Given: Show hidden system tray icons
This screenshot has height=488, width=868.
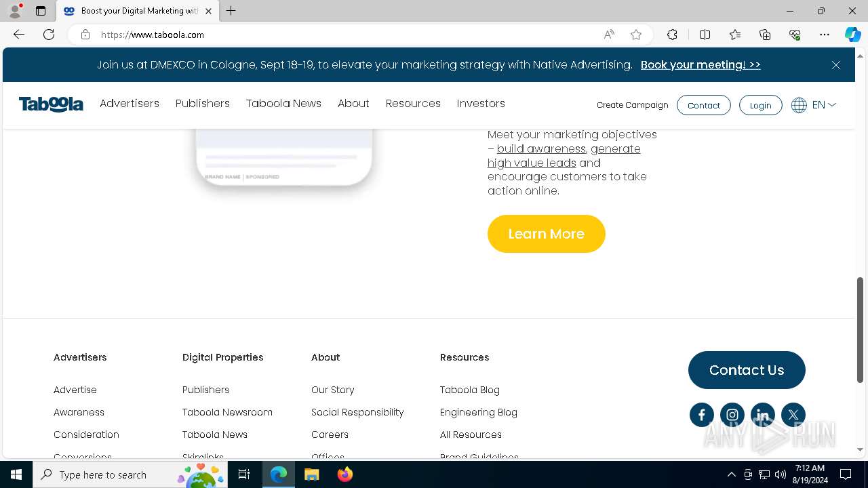Looking at the screenshot, I should click(x=732, y=474).
